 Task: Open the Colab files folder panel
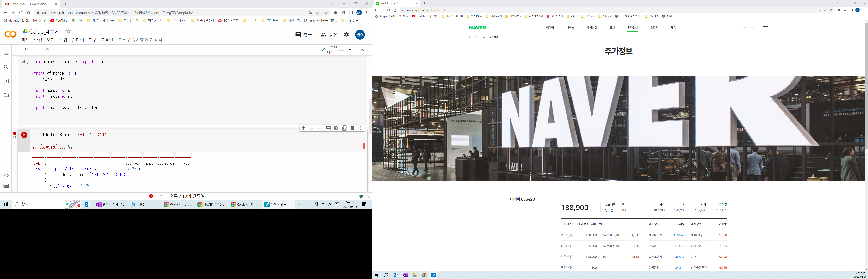pyautogui.click(x=6, y=95)
